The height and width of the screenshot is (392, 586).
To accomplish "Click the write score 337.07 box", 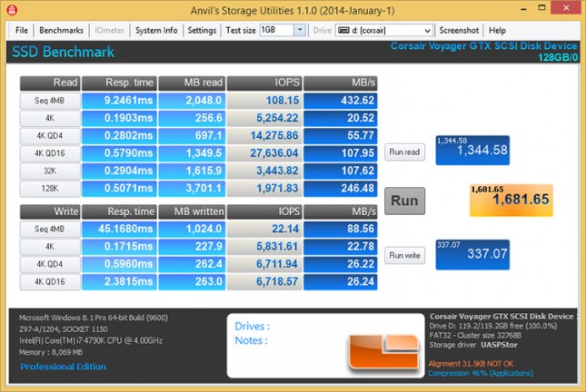I will [472, 254].
